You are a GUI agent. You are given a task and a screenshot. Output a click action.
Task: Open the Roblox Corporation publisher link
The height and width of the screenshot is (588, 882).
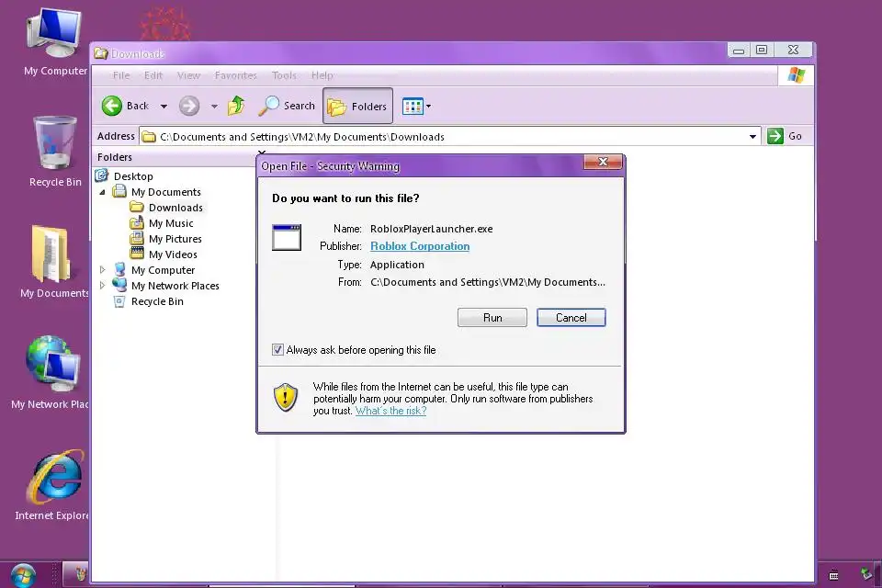point(420,246)
